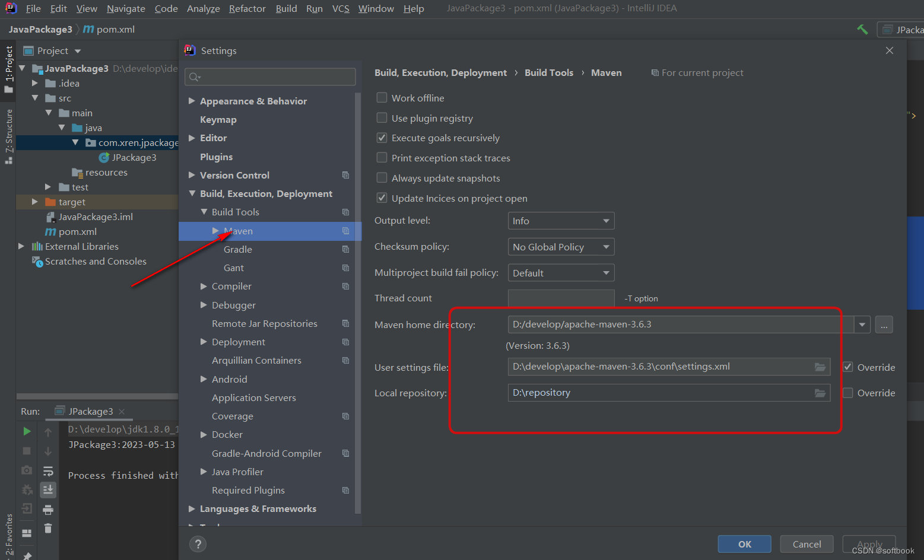Enable Print exception stack traces

coord(382,158)
